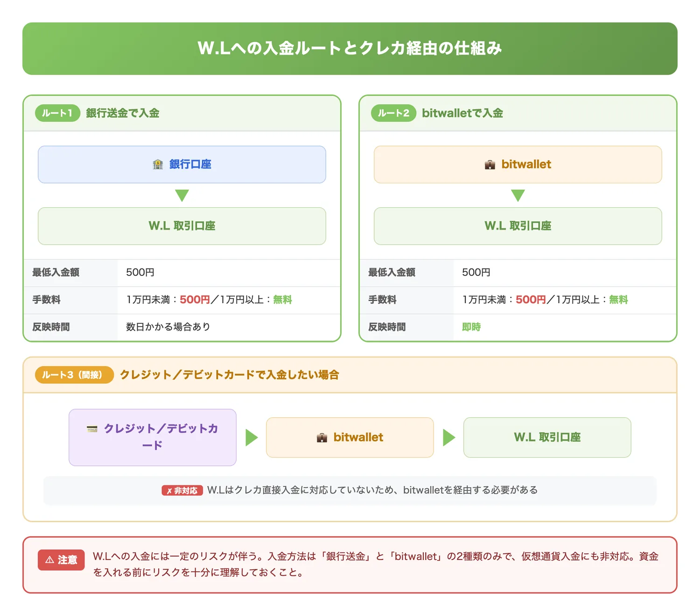Select the W.L 取引口座 box in Route 2
This screenshot has width=700, height=616.
pyautogui.click(x=518, y=226)
